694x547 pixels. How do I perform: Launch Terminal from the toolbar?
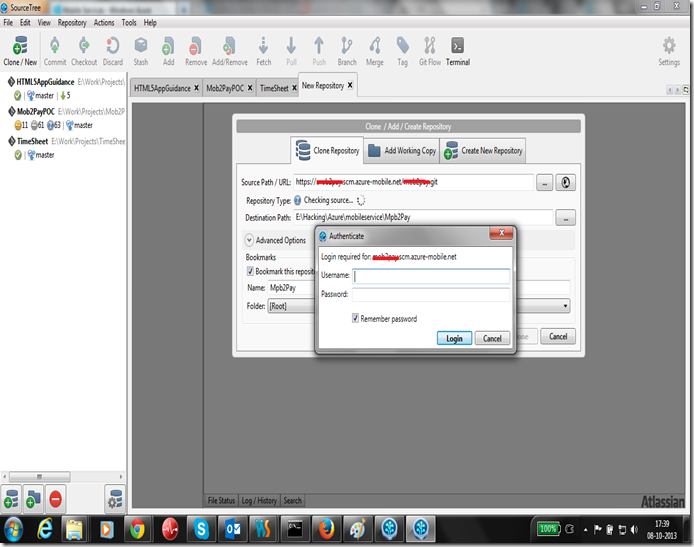458,50
